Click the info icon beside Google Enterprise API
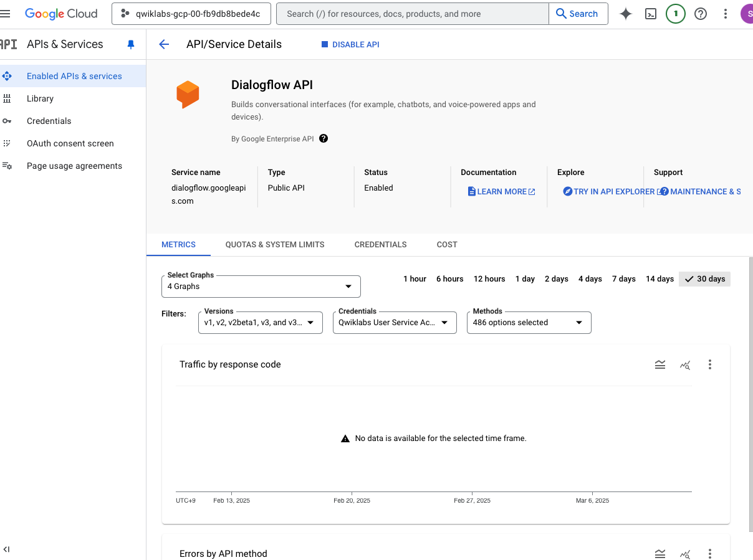753x560 pixels. [x=324, y=138]
